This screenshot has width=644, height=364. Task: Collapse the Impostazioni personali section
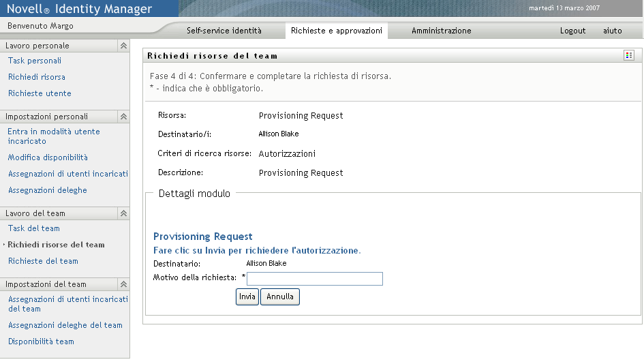pyautogui.click(x=123, y=117)
